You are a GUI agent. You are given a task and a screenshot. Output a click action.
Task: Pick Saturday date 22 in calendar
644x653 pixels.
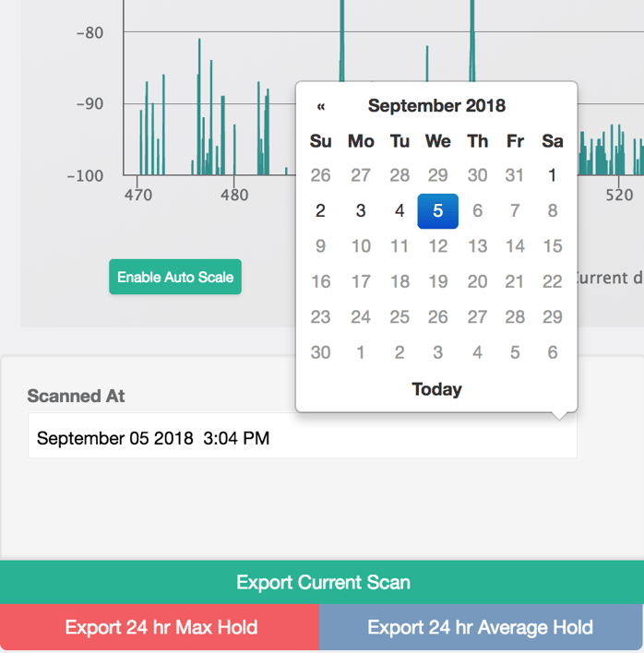pos(552,281)
